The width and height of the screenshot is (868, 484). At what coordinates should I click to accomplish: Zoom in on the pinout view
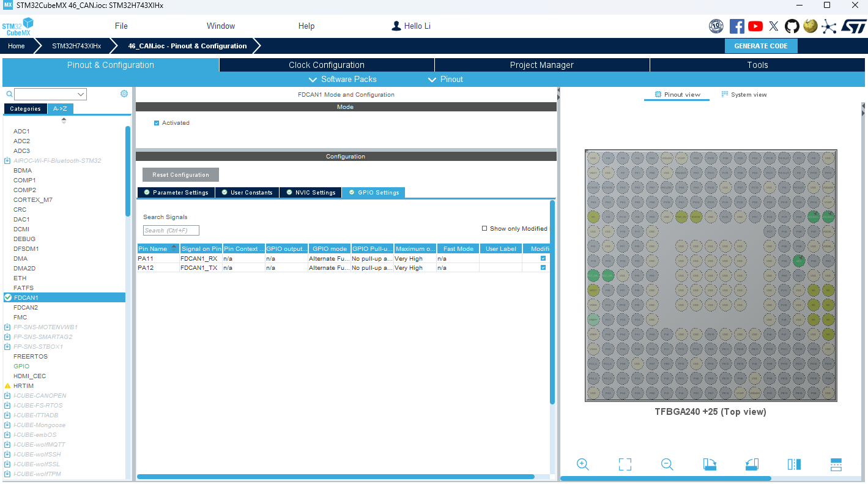click(x=582, y=464)
